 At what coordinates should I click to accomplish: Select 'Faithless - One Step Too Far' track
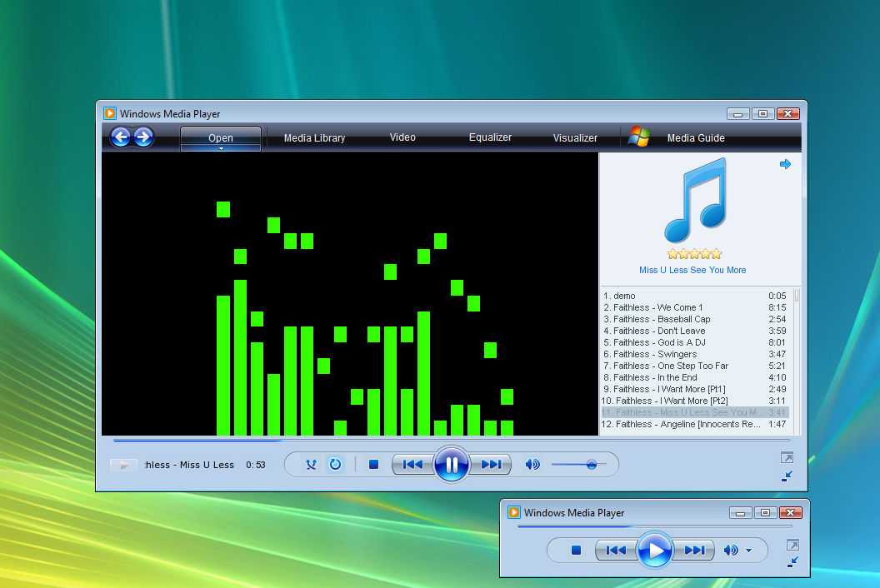click(x=695, y=366)
